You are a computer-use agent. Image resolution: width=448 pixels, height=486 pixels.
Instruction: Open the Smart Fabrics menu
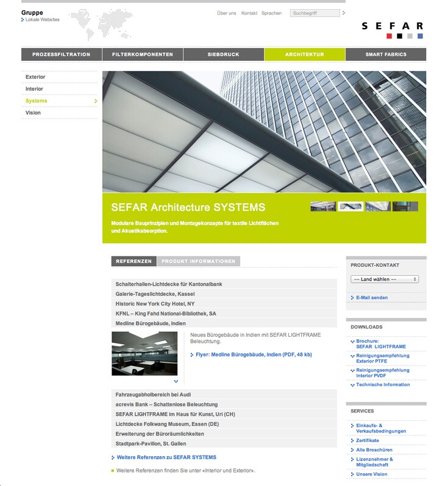tap(386, 54)
